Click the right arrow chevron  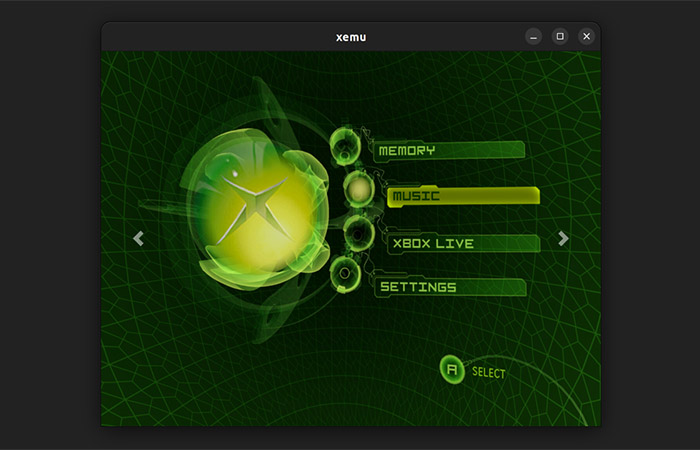(x=563, y=238)
